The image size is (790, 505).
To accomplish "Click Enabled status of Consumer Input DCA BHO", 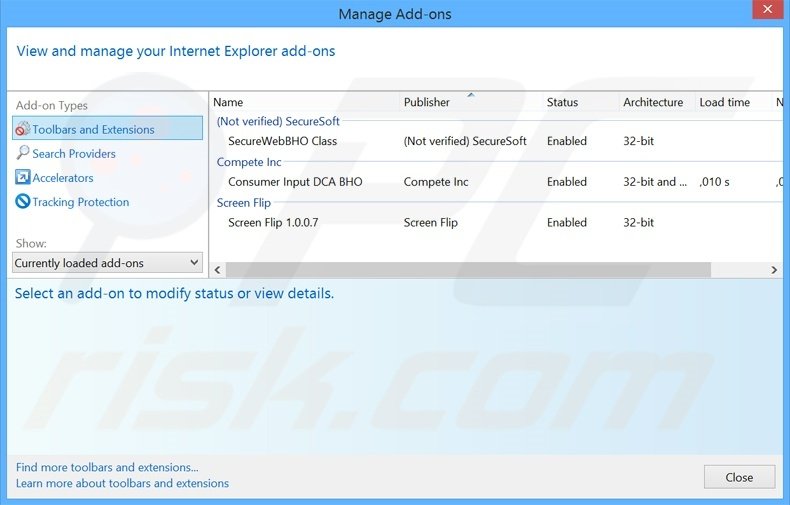I will pyautogui.click(x=567, y=182).
